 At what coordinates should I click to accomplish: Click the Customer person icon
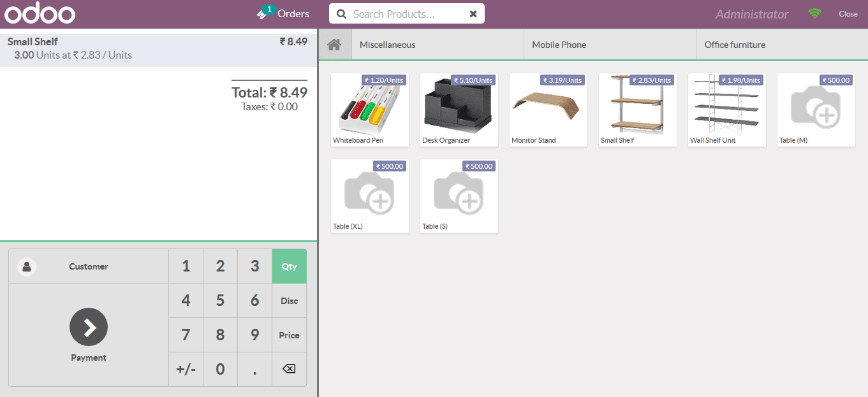click(26, 266)
